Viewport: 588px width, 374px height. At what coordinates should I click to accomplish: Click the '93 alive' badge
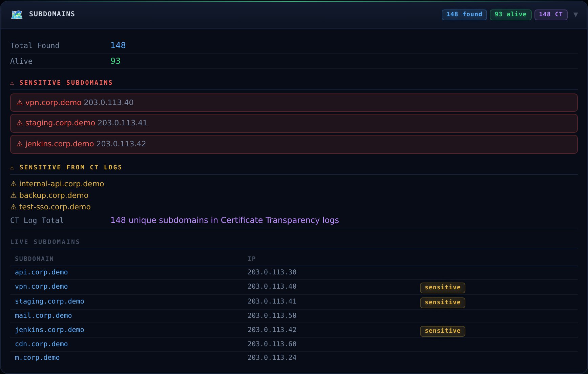point(510,15)
